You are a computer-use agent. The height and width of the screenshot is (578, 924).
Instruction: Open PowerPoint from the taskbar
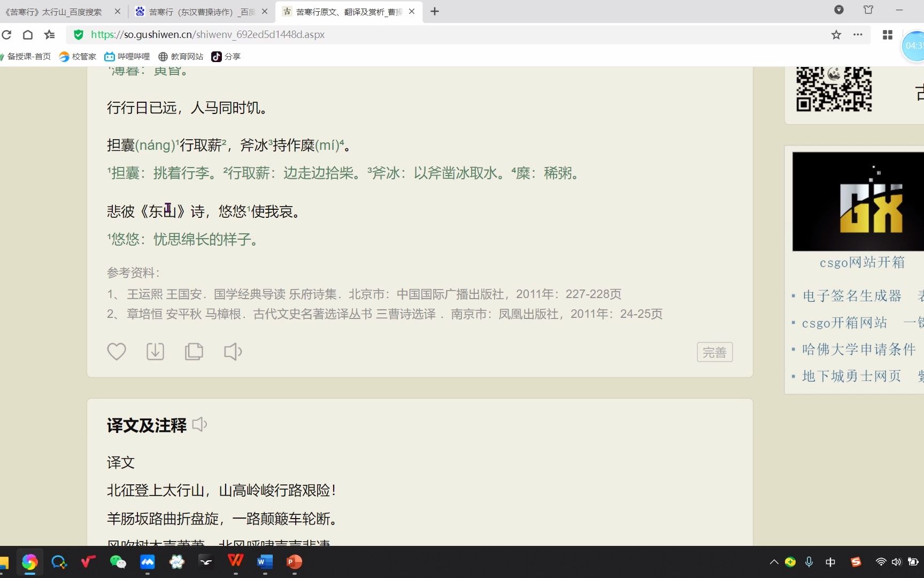coord(294,562)
